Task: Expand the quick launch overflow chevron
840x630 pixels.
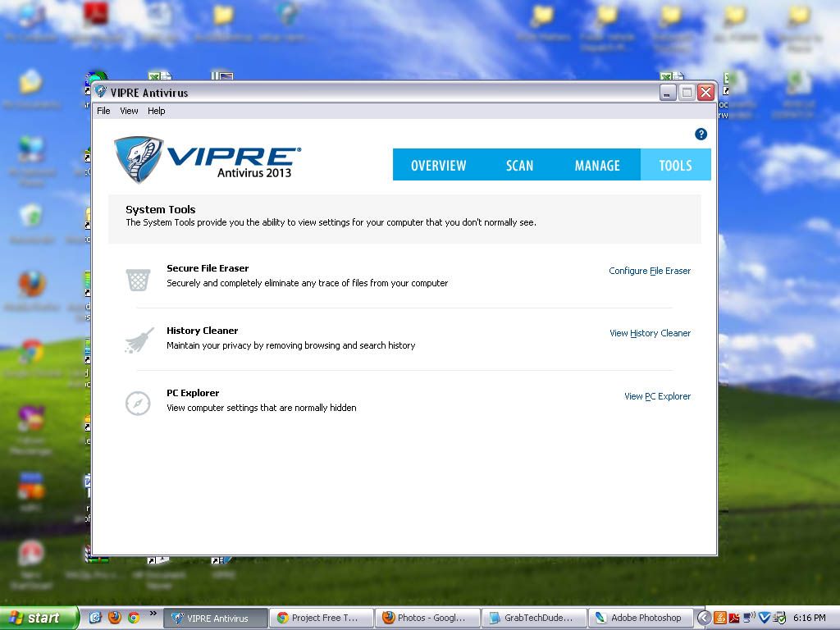Action: click(x=153, y=614)
